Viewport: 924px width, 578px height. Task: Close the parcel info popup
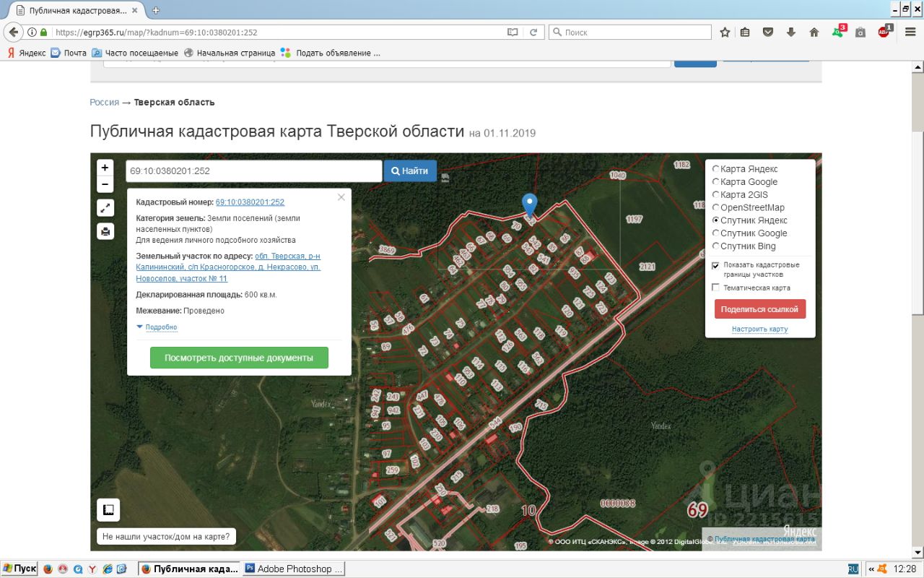point(341,197)
